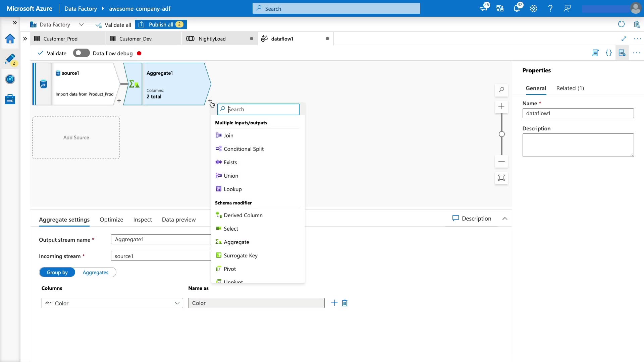Click Validate all button

(x=113, y=25)
